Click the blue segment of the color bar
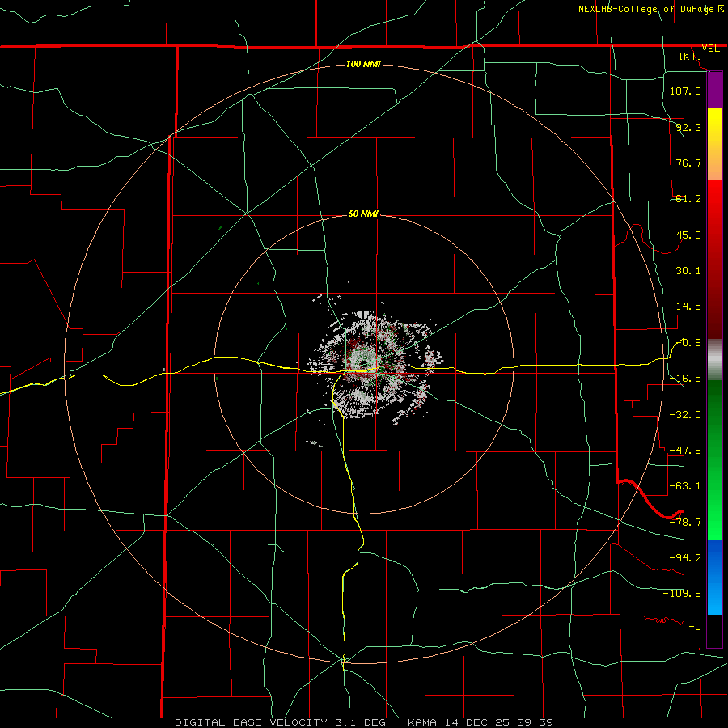The height and width of the screenshot is (728, 728). [x=714, y=577]
